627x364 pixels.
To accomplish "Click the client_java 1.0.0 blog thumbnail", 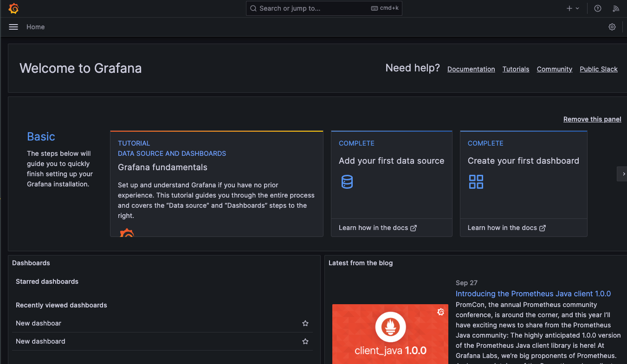I will coord(390,334).
